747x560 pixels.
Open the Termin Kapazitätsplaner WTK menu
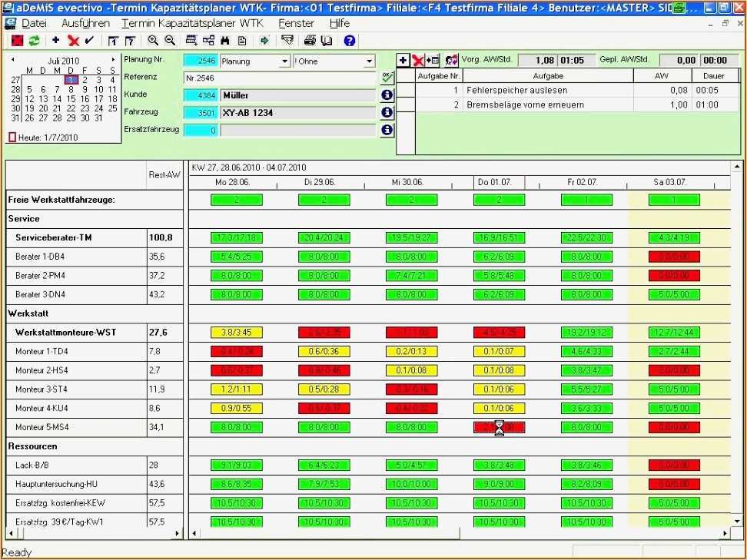192,23
